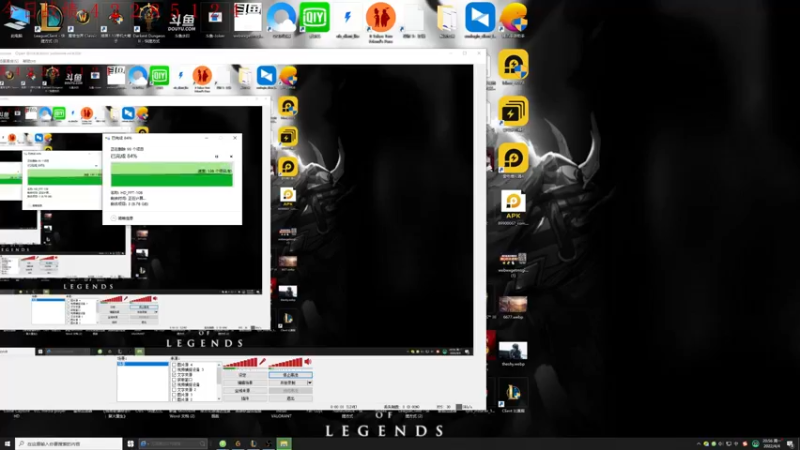Toggle the last visible source checkbox
The height and width of the screenshot is (450, 800).
[x=174, y=399]
